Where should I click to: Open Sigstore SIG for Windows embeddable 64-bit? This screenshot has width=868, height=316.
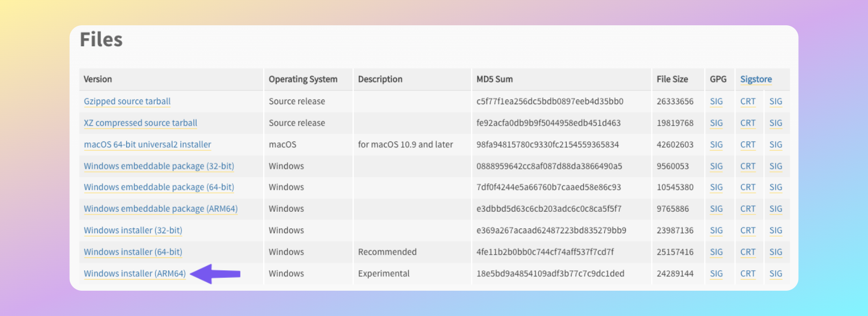pos(776,187)
